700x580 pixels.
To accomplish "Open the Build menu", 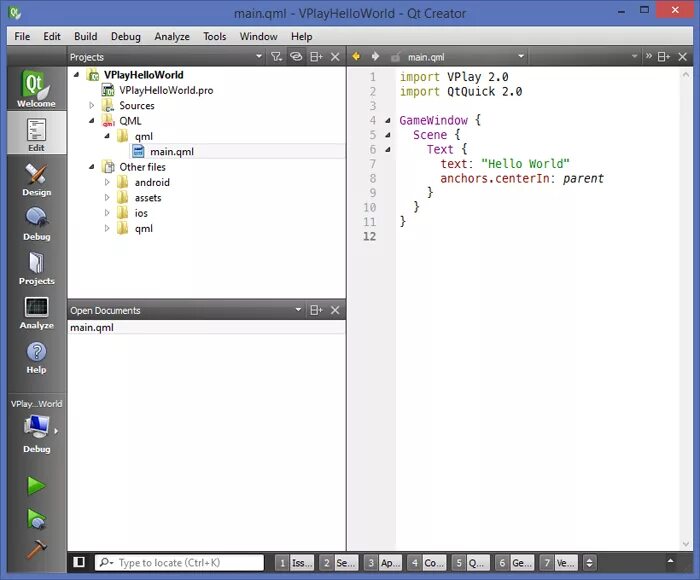I will (85, 36).
